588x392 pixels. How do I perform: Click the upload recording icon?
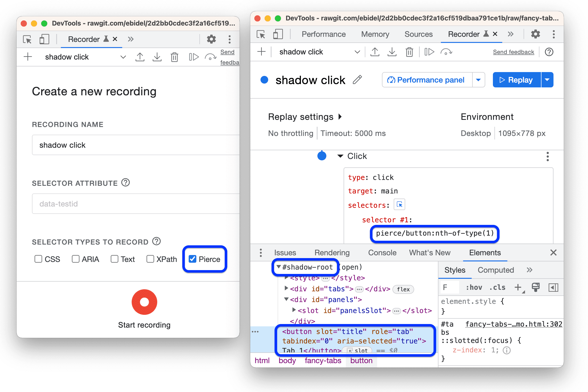point(139,57)
